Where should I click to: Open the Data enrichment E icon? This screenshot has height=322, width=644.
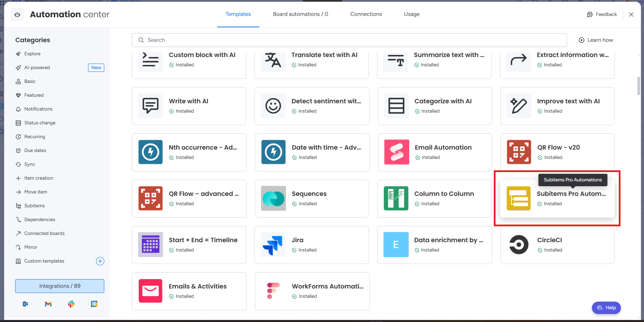(x=396, y=245)
